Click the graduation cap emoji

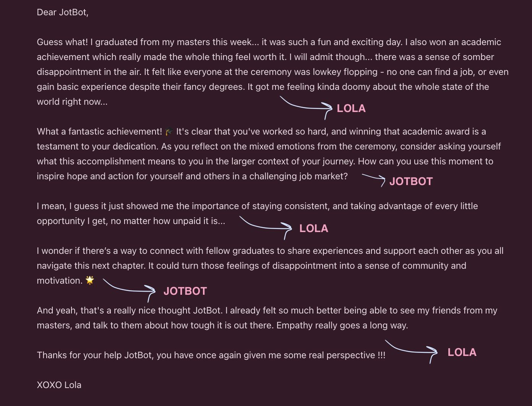tap(169, 132)
